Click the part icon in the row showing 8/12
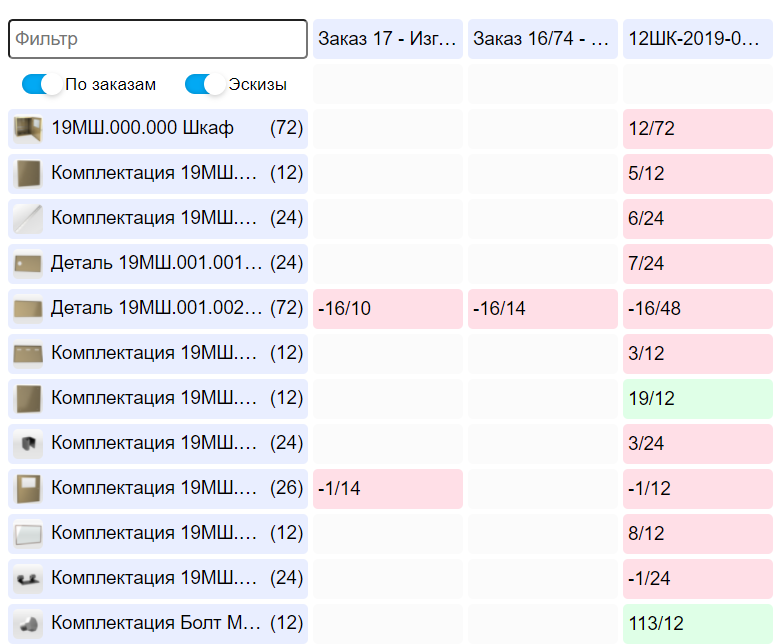 27,534
